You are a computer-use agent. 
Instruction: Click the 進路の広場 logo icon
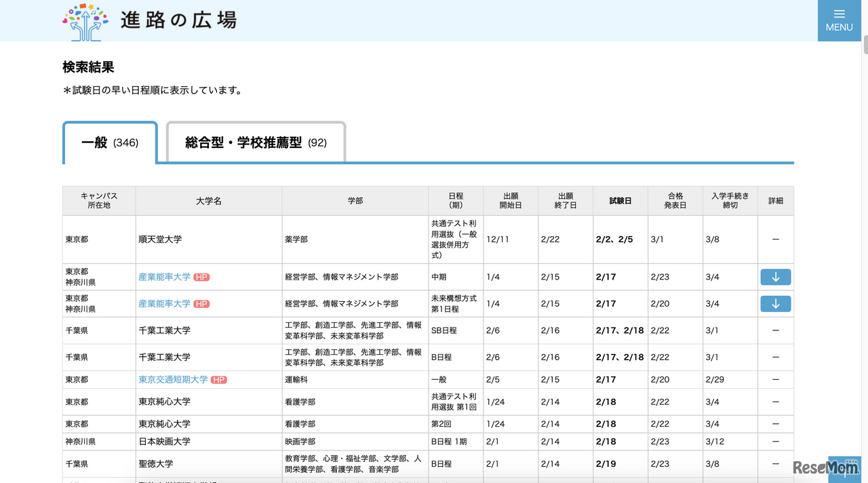pos(84,21)
